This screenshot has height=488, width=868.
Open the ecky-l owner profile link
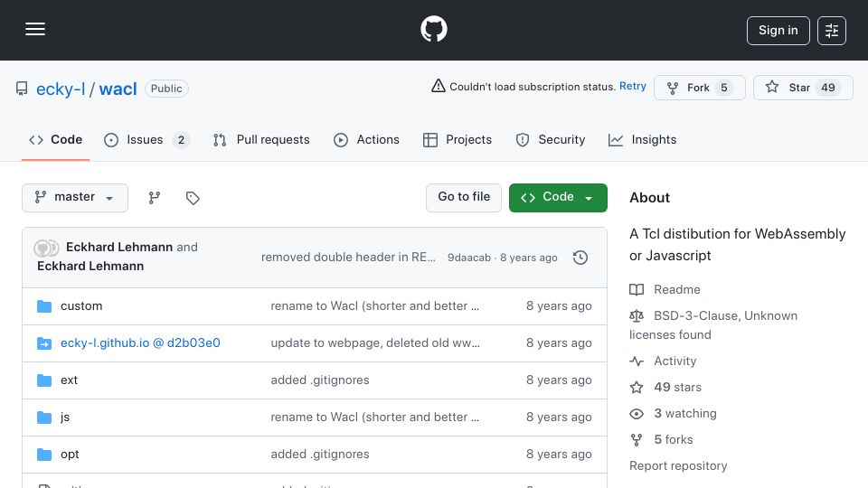[61, 89]
